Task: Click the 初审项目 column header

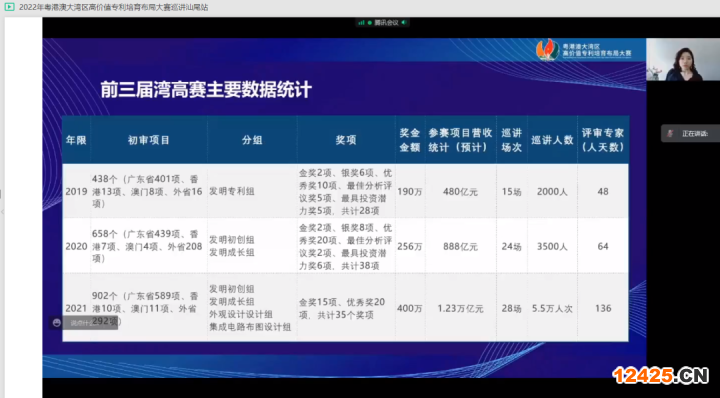Action: click(x=149, y=140)
